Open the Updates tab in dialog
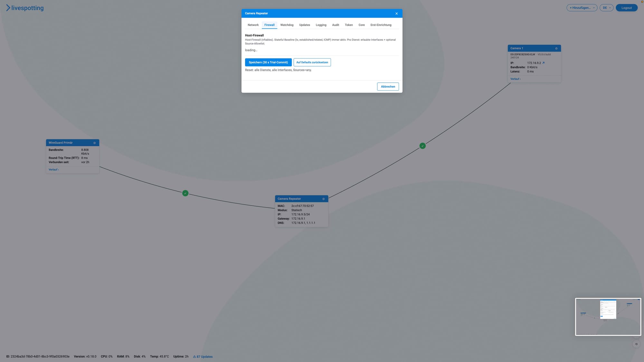This screenshot has width=644, height=362. coord(305,25)
